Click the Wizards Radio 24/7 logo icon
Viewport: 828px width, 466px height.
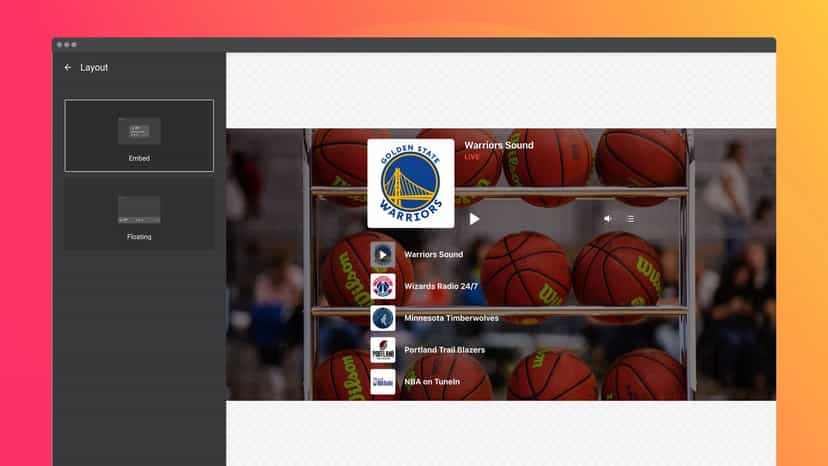click(383, 286)
